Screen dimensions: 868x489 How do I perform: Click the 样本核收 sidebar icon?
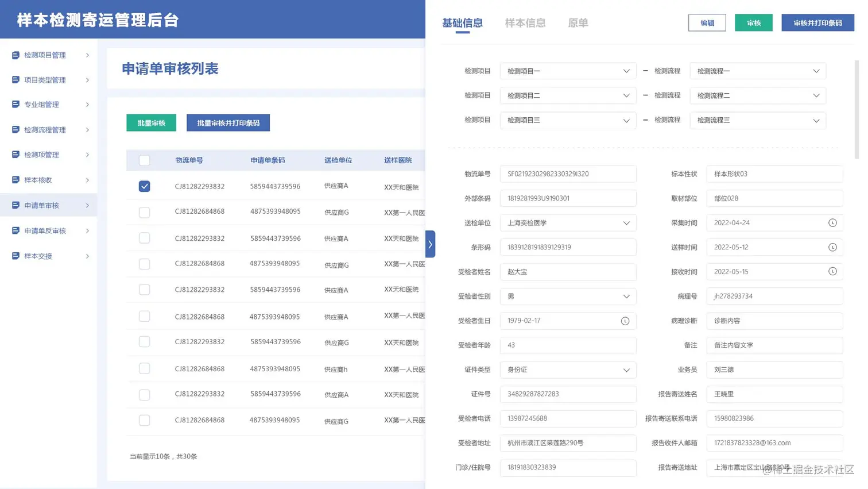click(x=15, y=180)
